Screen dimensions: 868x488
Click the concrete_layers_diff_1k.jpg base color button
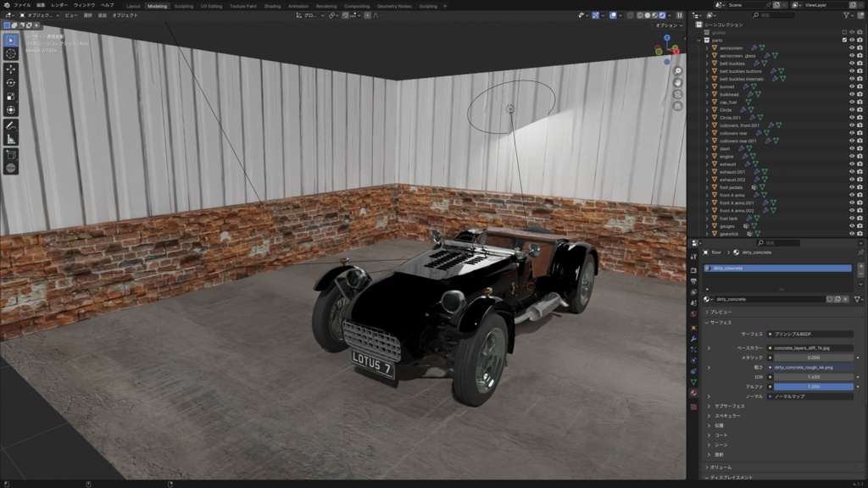coord(810,348)
